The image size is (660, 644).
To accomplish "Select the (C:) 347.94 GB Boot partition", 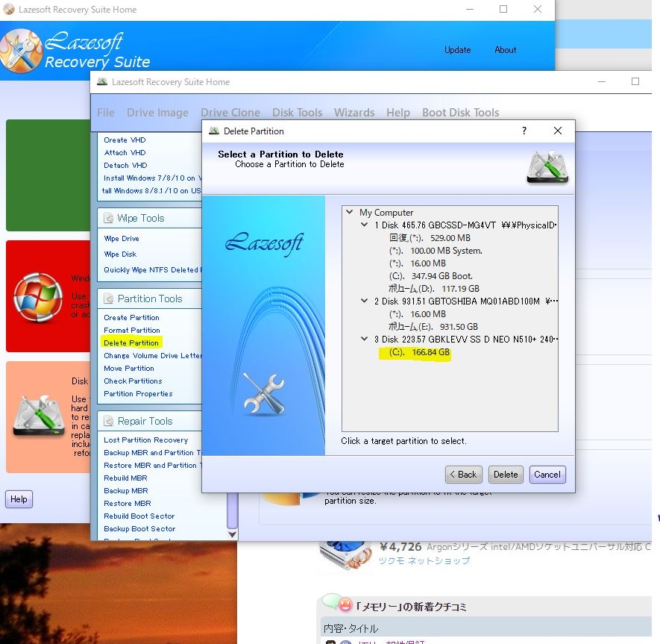I will point(430,276).
